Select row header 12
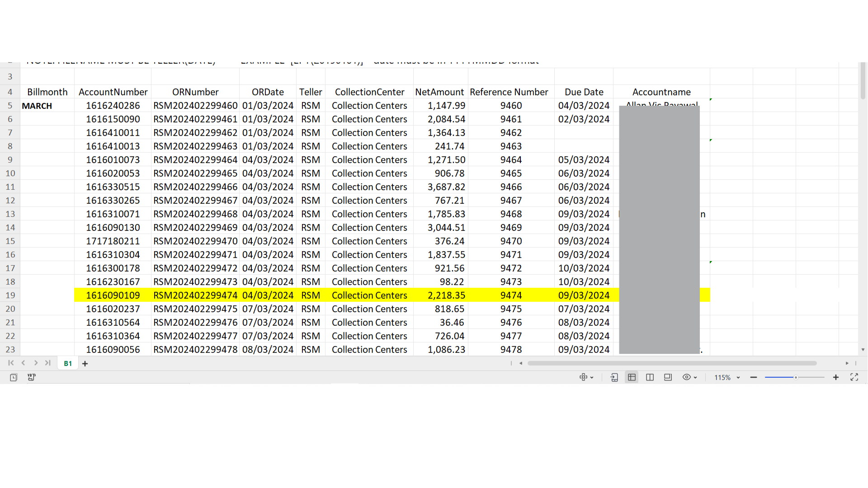The image size is (868, 488). tap(10, 200)
